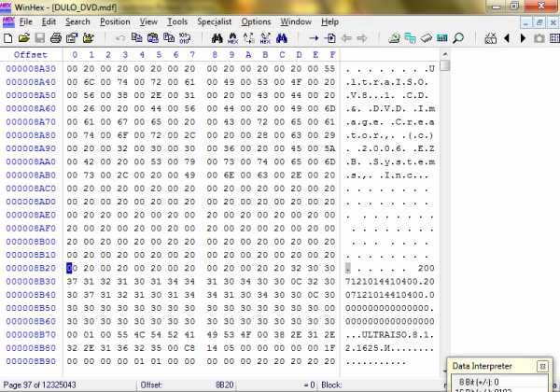This screenshot has width=560, height=392.
Task: Close the Data Interpreter panel
Action: pyautogui.click(x=542, y=366)
